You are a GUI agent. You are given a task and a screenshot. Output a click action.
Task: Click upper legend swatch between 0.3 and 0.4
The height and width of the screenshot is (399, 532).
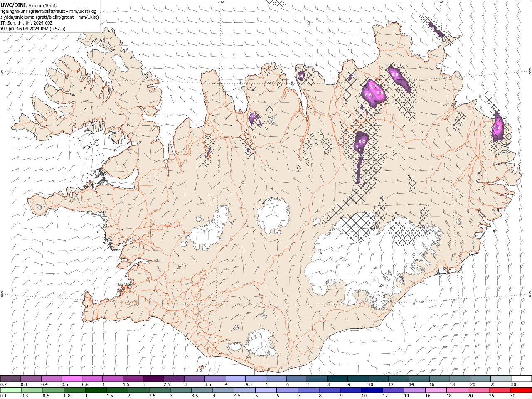coord(31,378)
